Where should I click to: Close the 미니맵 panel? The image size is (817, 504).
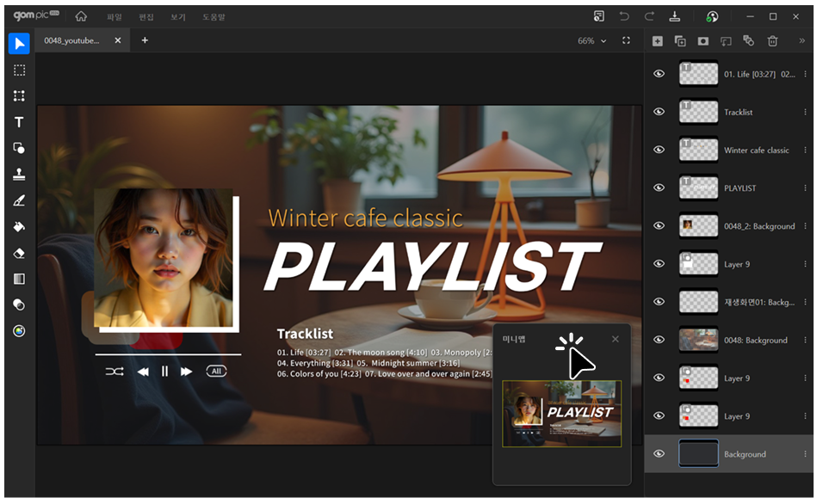[x=616, y=340]
